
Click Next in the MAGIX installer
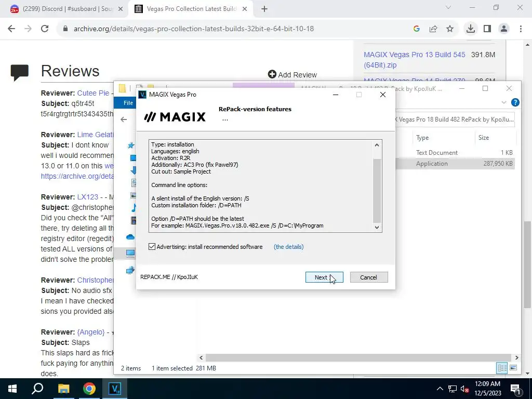(324, 277)
